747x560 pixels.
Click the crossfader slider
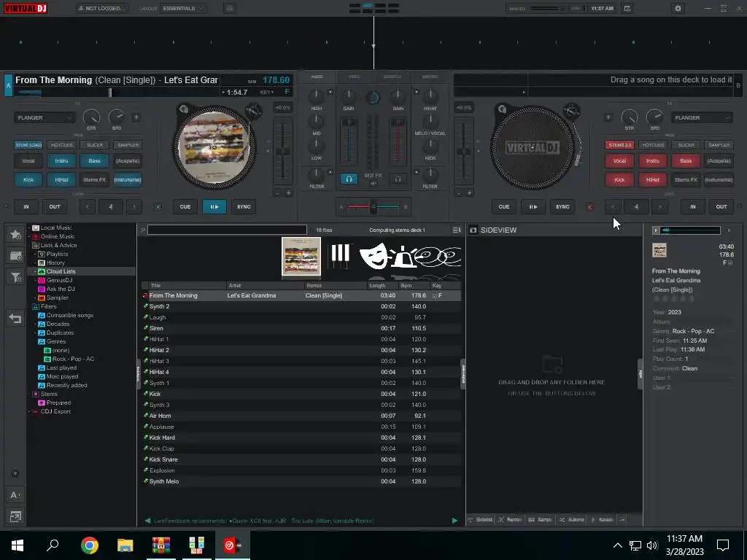[373, 206]
